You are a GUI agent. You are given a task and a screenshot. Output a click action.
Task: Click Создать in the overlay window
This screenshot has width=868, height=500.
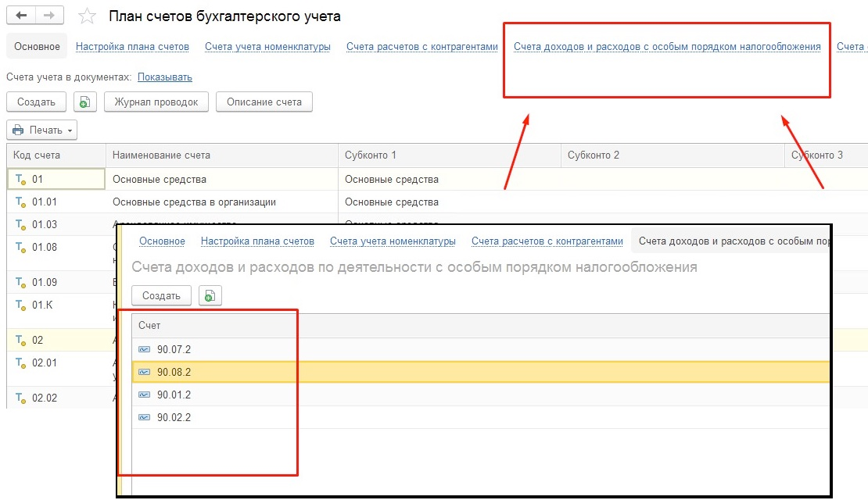[161, 296]
